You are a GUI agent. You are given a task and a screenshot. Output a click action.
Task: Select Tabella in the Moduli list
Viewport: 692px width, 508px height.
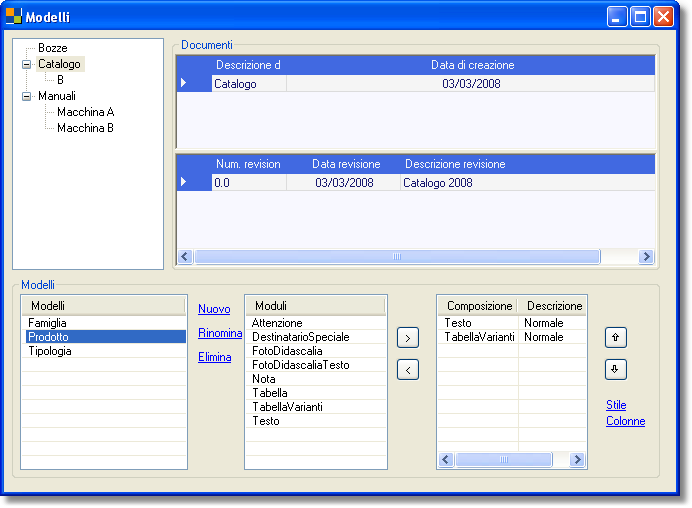(316, 393)
